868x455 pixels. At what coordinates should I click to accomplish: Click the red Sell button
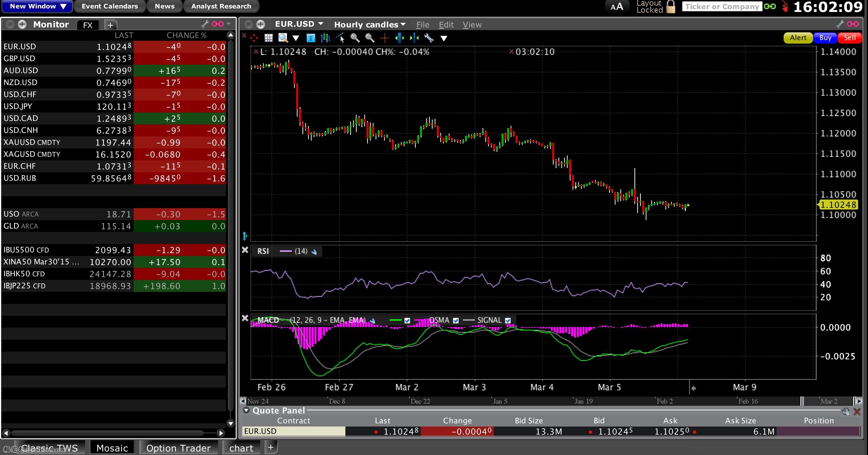pos(850,38)
